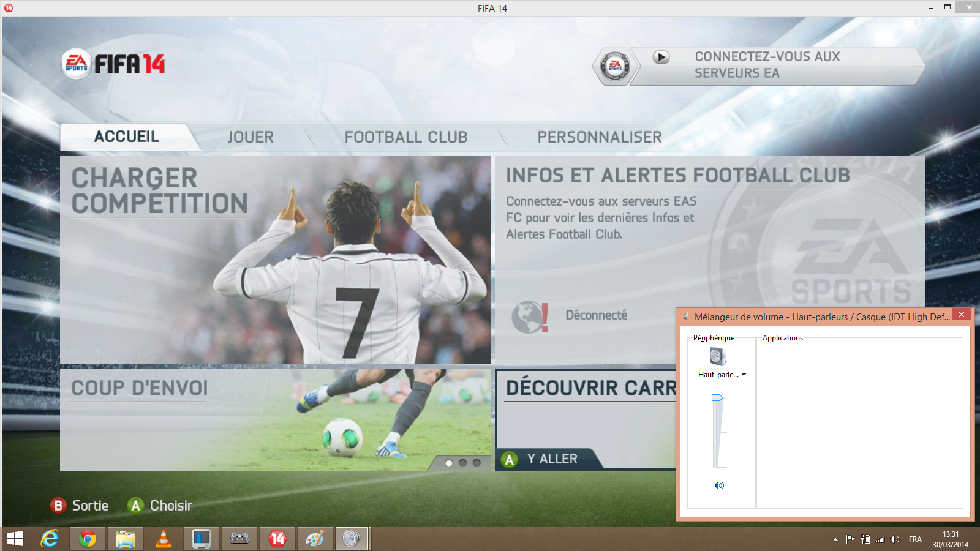Open the FOOTBALL CLUB tab
Screen dimensions: 980x551
point(405,137)
